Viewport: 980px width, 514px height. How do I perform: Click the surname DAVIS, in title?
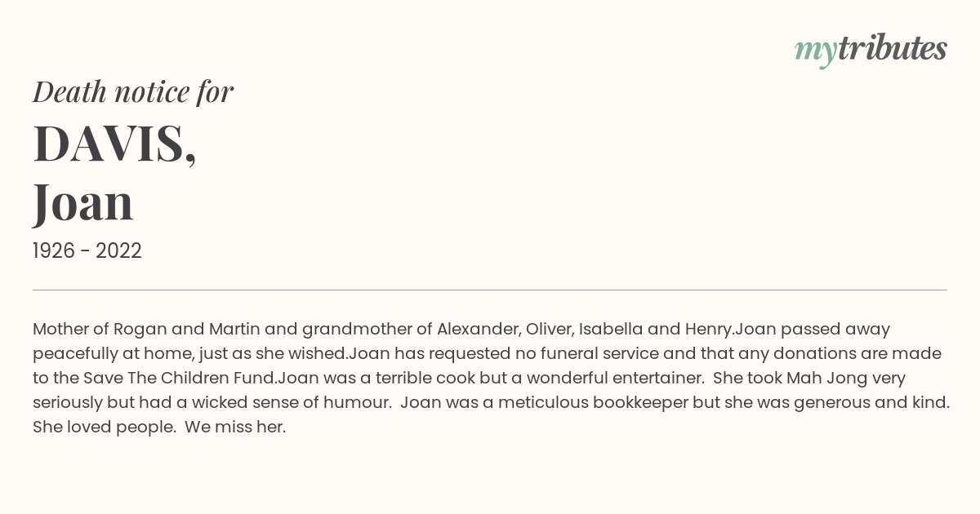point(114,144)
